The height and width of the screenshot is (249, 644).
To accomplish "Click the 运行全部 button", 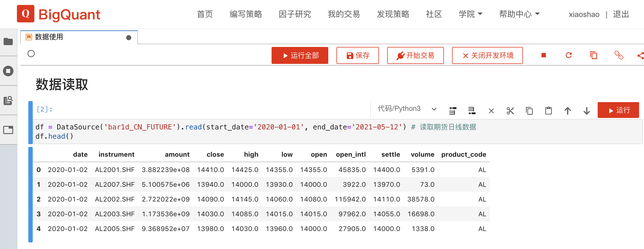I will (300, 56).
